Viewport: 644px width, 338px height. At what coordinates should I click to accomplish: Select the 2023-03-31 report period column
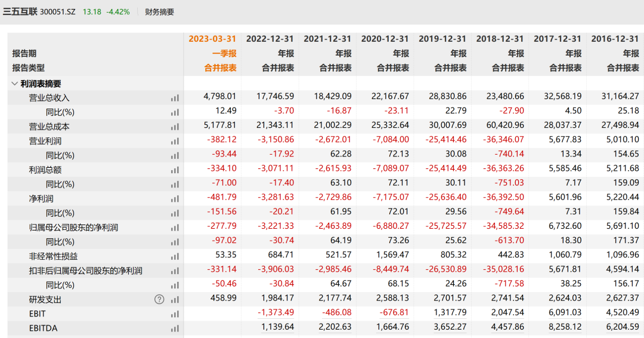(212, 39)
